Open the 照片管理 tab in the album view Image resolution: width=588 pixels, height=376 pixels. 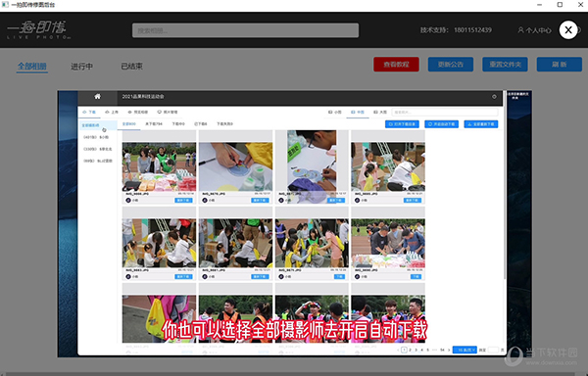[168, 112]
